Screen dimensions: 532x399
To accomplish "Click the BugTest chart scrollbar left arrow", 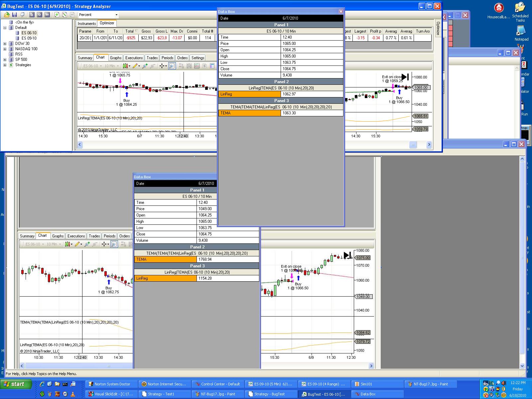I will point(80,145).
